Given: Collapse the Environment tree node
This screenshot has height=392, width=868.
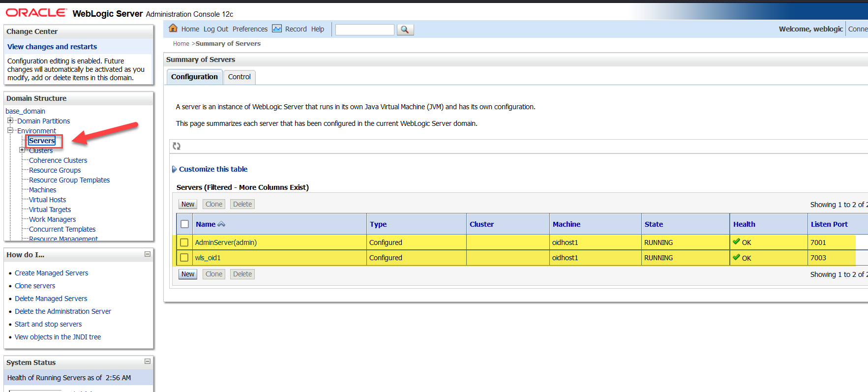Looking at the screenshot, I should [10, 130].
